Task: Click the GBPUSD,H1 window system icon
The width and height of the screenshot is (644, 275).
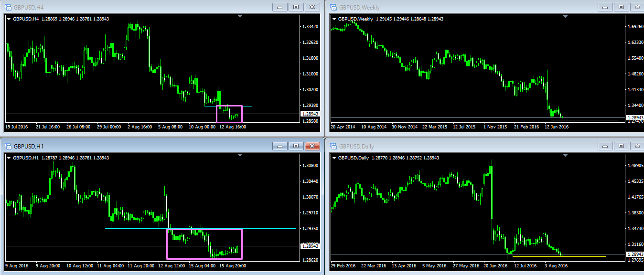Action: click(x=8, y=146)
